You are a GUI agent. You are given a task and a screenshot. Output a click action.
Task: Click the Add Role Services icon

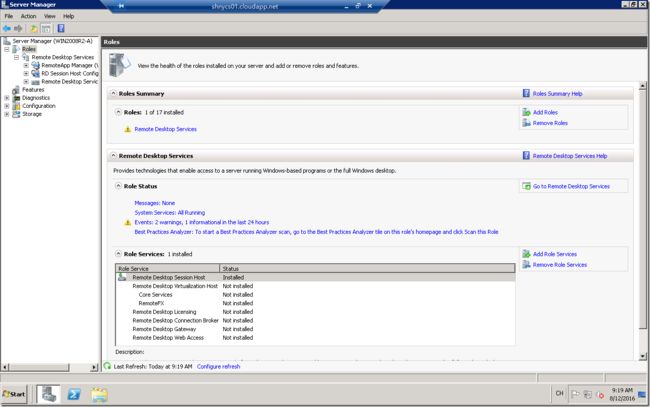(526, 254)
